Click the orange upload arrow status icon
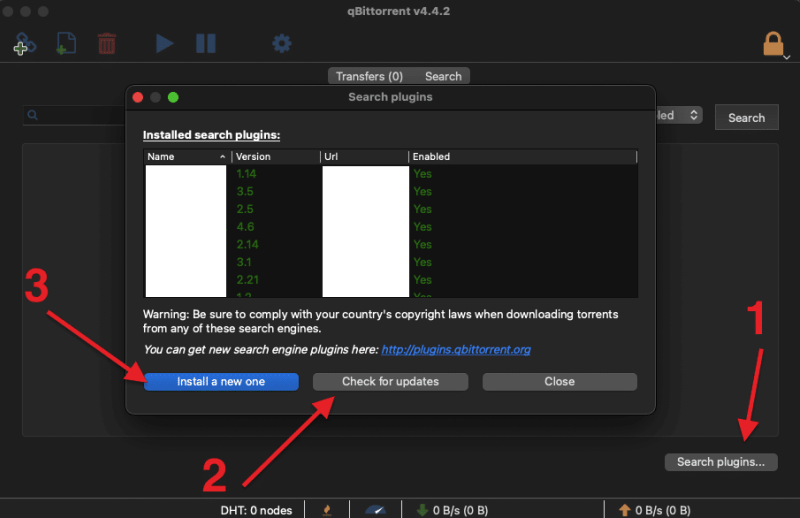The image size is (800, 518). pos(624,510)
